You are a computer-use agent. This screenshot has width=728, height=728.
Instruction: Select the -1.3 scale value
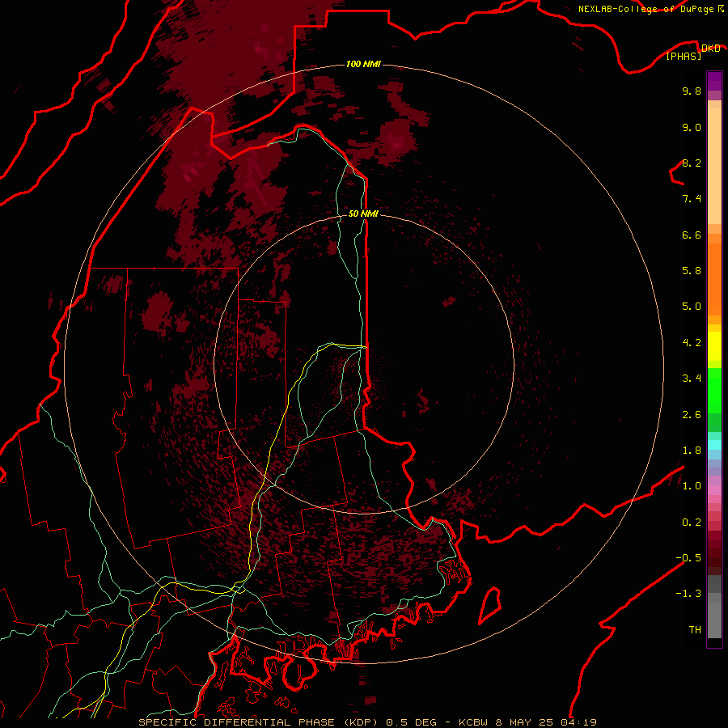(688, 594)
